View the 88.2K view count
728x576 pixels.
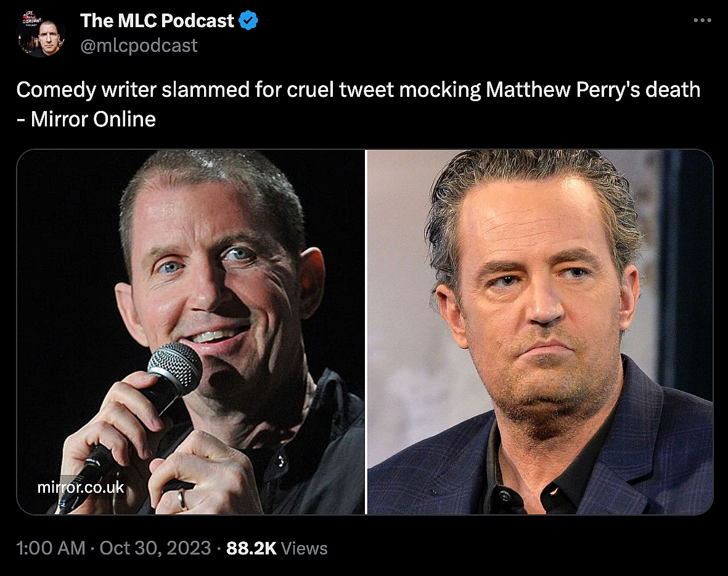click(252, 548)
